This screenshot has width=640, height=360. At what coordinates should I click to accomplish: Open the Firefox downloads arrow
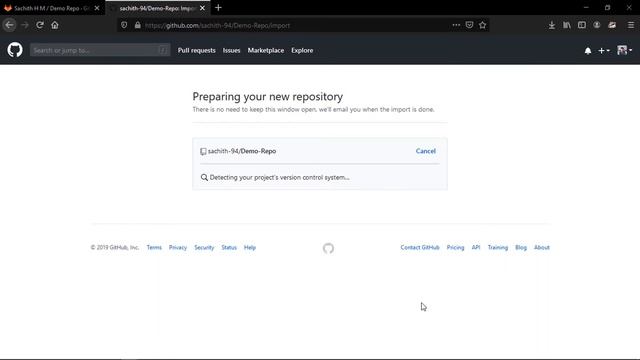pyautogui.click(x=551, y=25)
